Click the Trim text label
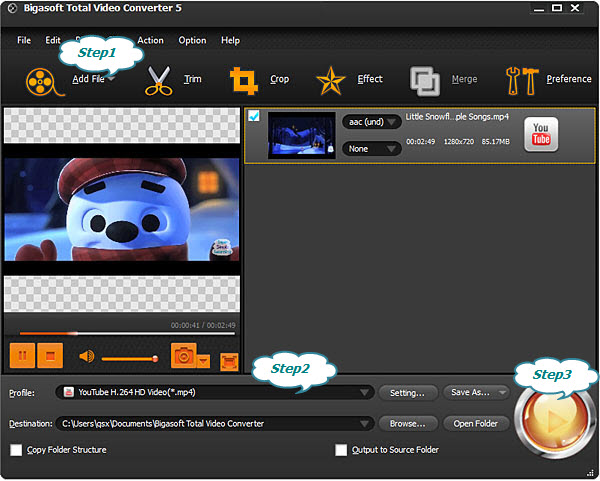Screen dimensions: 600x481 [x=192, y=79]
